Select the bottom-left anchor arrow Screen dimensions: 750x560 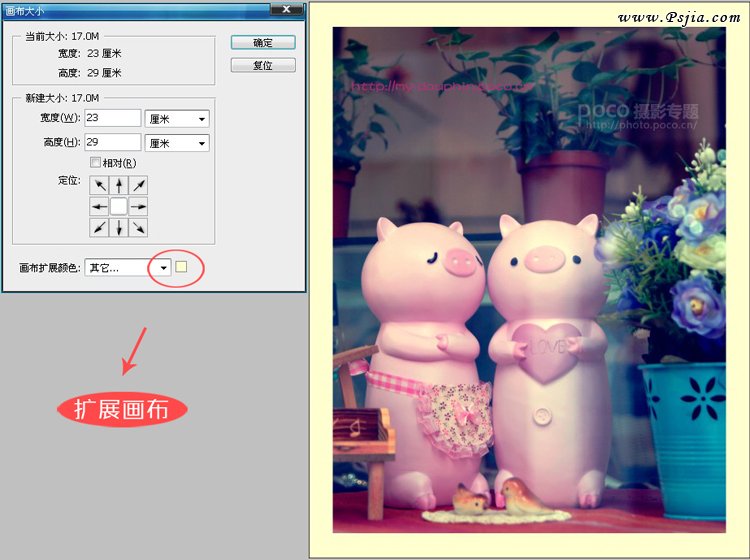pos(99,228)
